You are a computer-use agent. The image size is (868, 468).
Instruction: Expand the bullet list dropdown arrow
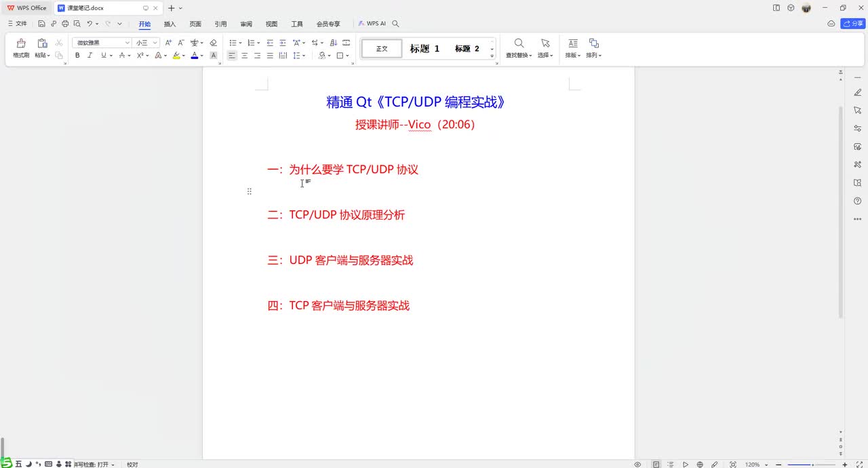[x=240, y=43]
